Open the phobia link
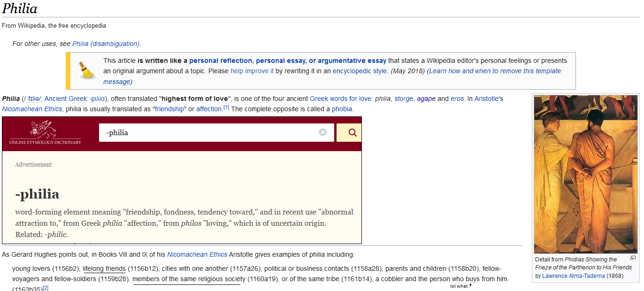 (x=342, y=109)
